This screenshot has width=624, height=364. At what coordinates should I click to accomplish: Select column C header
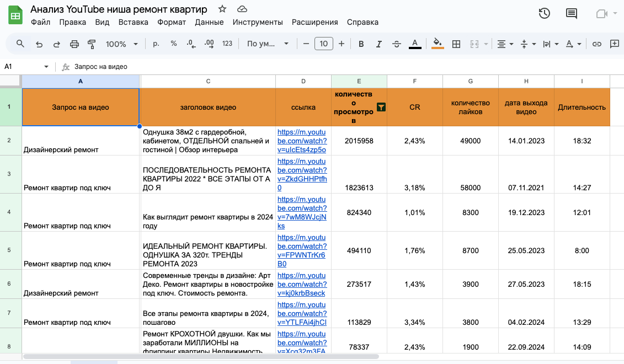(208, 81)
